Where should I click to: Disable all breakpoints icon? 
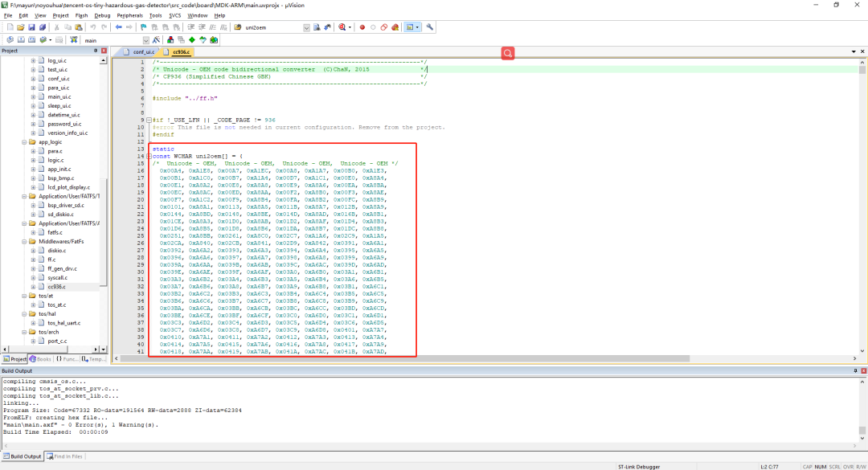click(x=383, y=27)
